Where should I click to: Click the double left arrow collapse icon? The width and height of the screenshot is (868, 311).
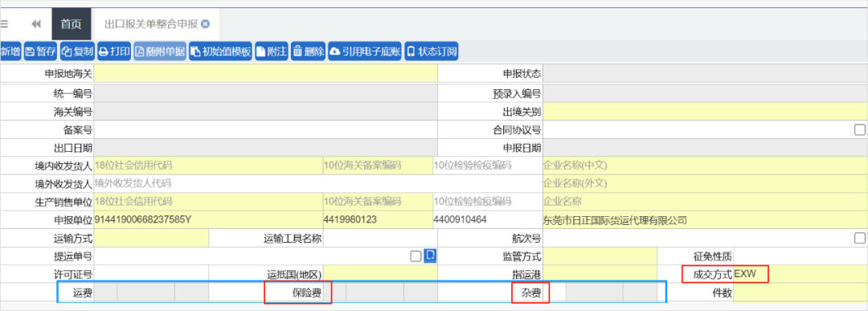tap(36, 24)
